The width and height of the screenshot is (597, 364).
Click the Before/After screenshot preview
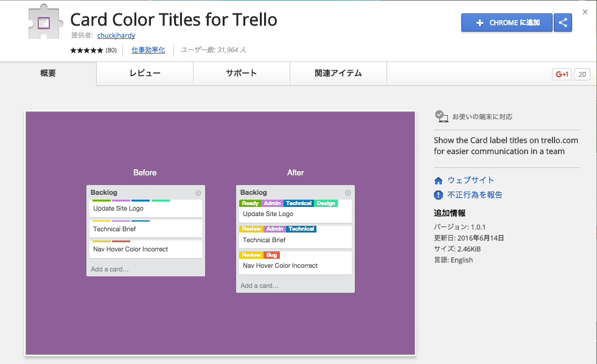220,233
